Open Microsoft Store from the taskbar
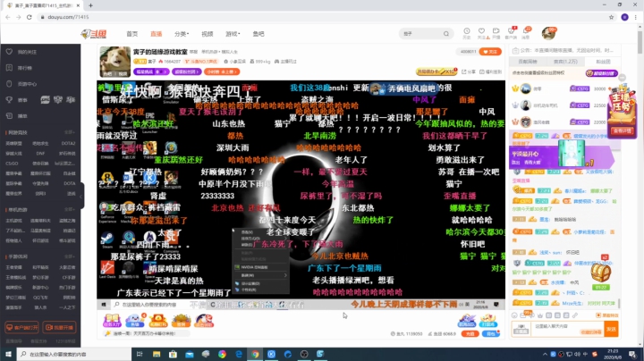 173,354
